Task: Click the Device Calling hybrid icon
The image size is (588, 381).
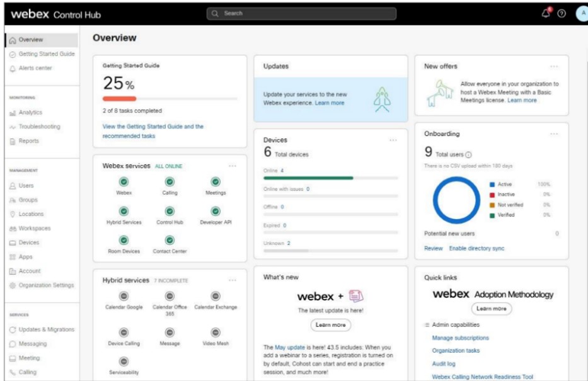Action: coord(124,333)
